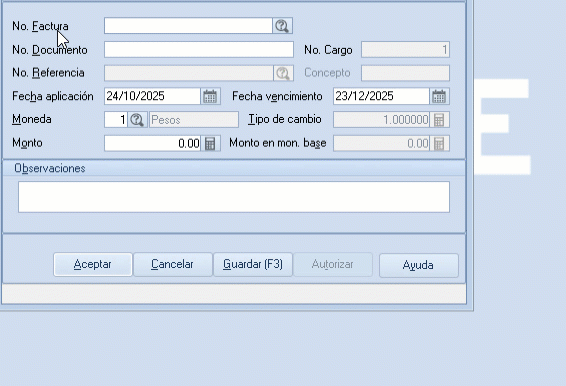
Task: Click the Concepto field
Action: [x=405, y=73]
